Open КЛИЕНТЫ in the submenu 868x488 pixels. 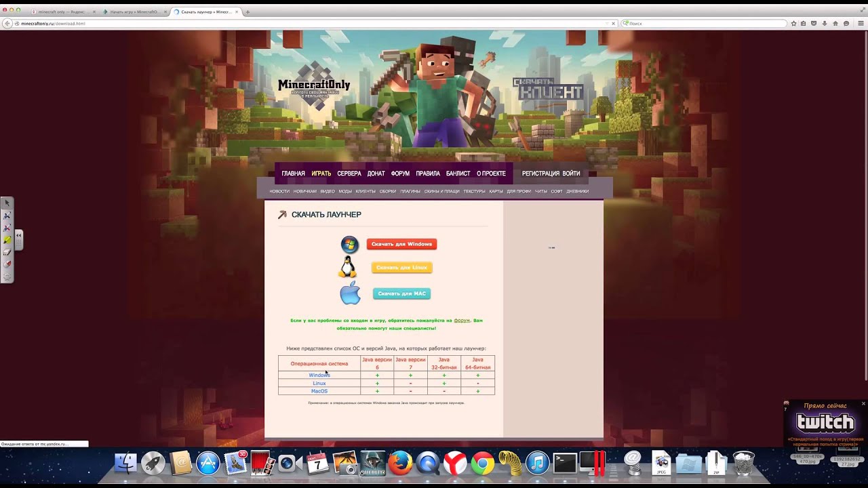[x=366, y=192]
